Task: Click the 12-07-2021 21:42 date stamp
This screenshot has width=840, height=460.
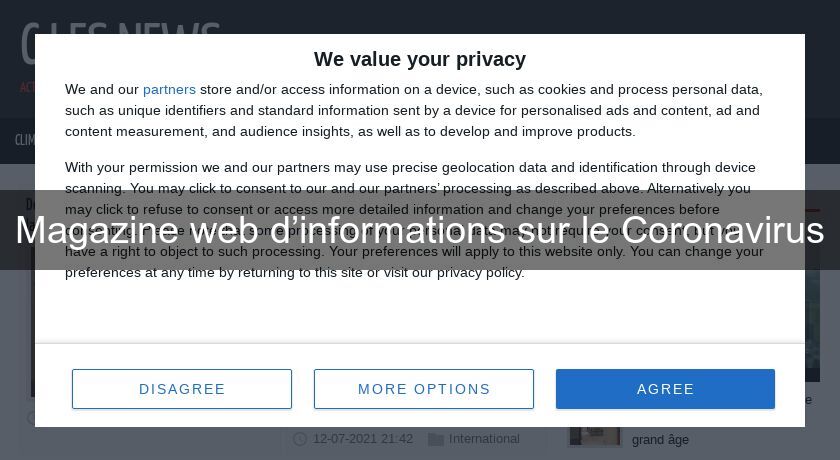Action: click(363, 439)
